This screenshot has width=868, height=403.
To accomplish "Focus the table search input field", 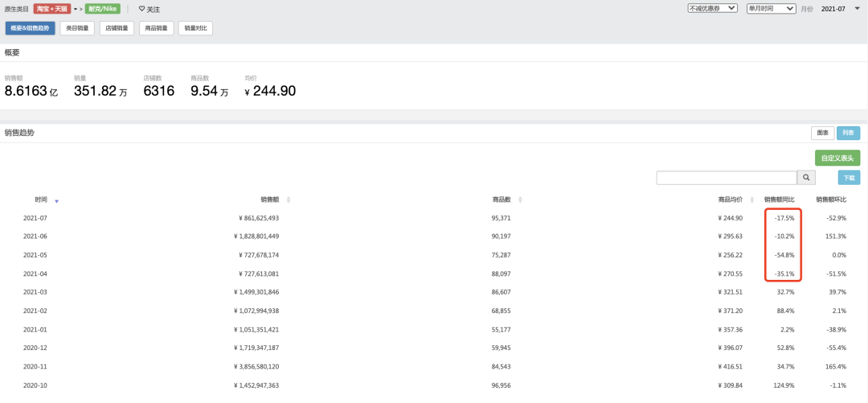I will tap(727, 178).
